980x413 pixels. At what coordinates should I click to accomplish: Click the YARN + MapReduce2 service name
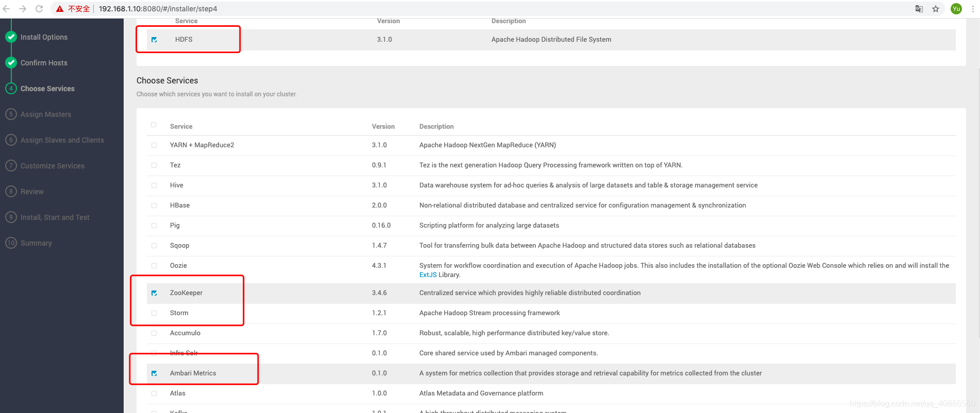[x=202, y=145]
